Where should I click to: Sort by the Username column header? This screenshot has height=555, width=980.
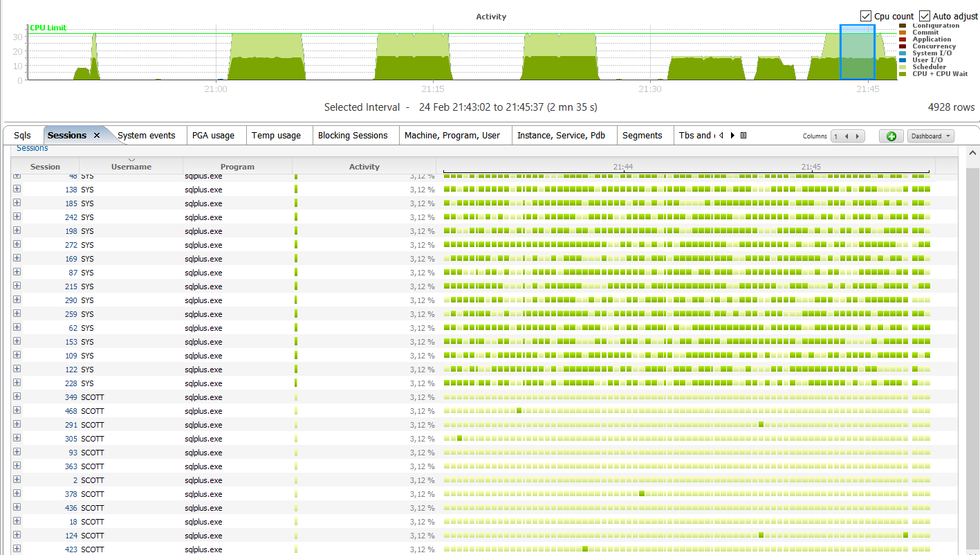131,167
